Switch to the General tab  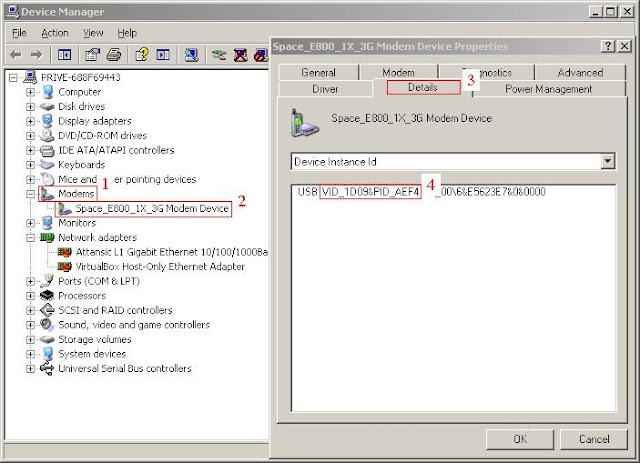318,72
